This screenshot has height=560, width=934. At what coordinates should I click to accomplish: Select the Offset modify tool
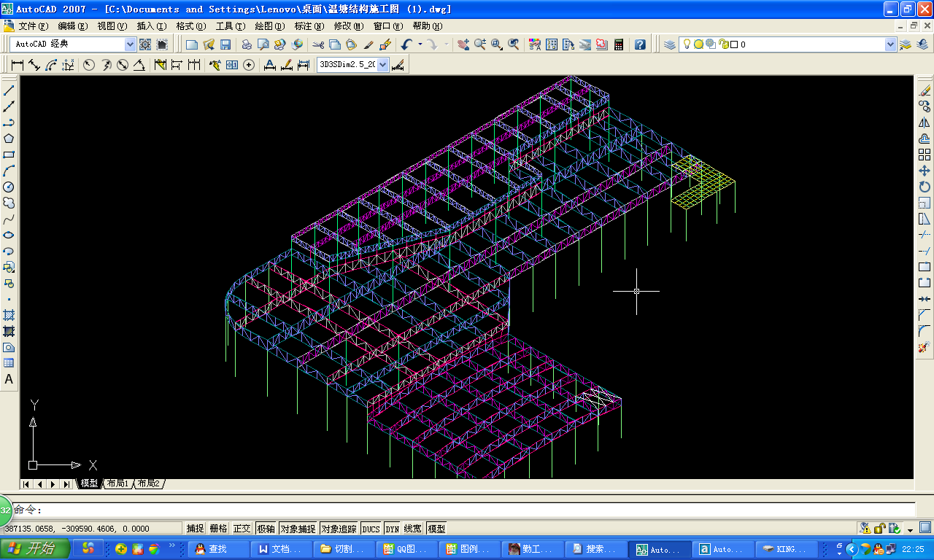[x=925, y=139]
